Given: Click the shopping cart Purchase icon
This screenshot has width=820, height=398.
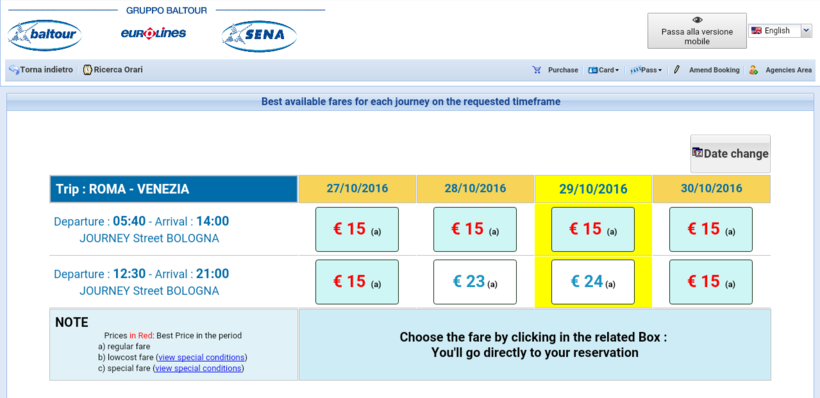Looking at the screenshot, I should pyautogui.click(x=536, y=70).
